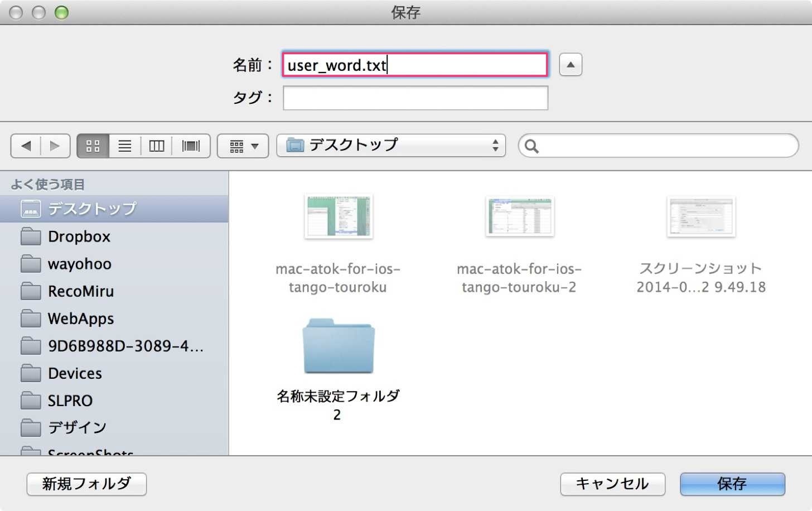
Task: Select mac-atok-for-ios-tango-touroku-2 thumbnail
Action: [519, 216]
